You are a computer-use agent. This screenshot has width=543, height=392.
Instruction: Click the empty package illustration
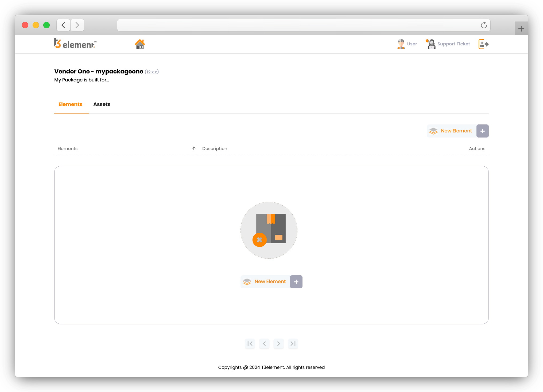269,230
